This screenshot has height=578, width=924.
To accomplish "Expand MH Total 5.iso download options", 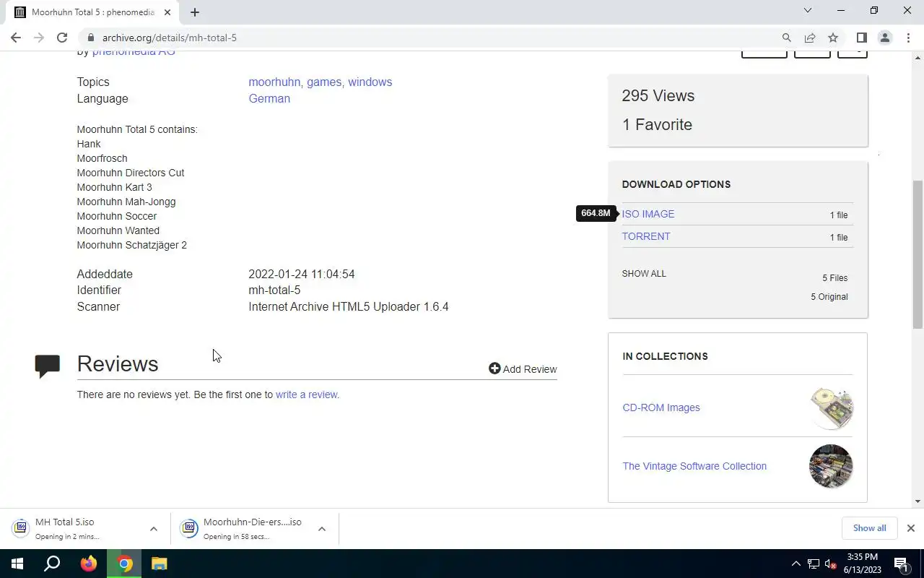I will [153, 529].
